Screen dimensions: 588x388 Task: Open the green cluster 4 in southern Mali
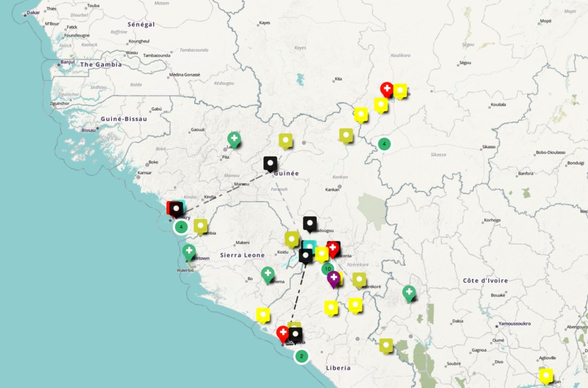(x=384, y=144)
